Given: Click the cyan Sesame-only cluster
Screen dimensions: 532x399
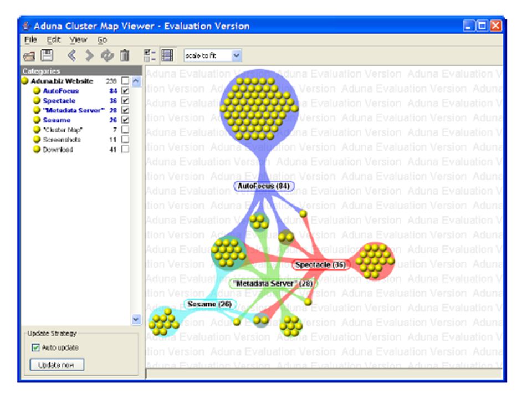Looking at the screenshot, I should click(x=164, y=322).
